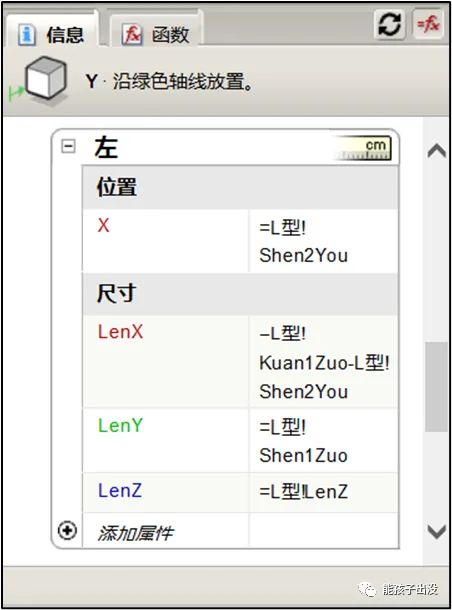Edit the LenX formula field
The height and width of the screenshot is (610, 452).
point(324,362)
